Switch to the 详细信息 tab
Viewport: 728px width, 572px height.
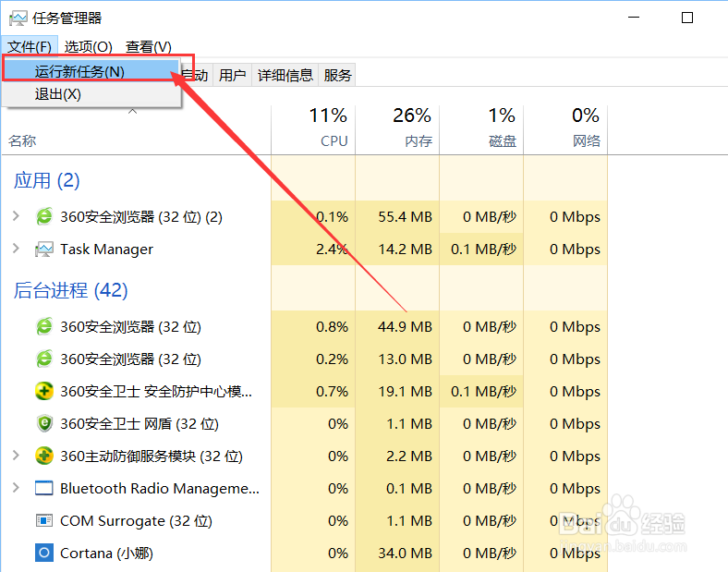(x=285, y=75)
